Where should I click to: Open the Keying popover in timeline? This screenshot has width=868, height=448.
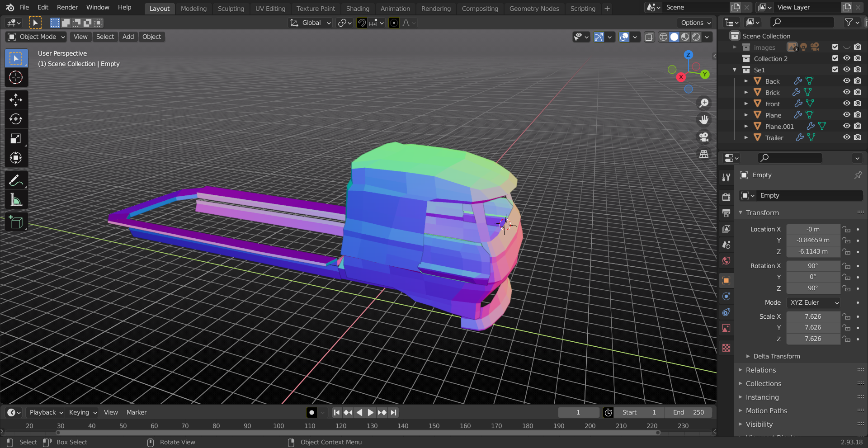click(x=82, y=412)
